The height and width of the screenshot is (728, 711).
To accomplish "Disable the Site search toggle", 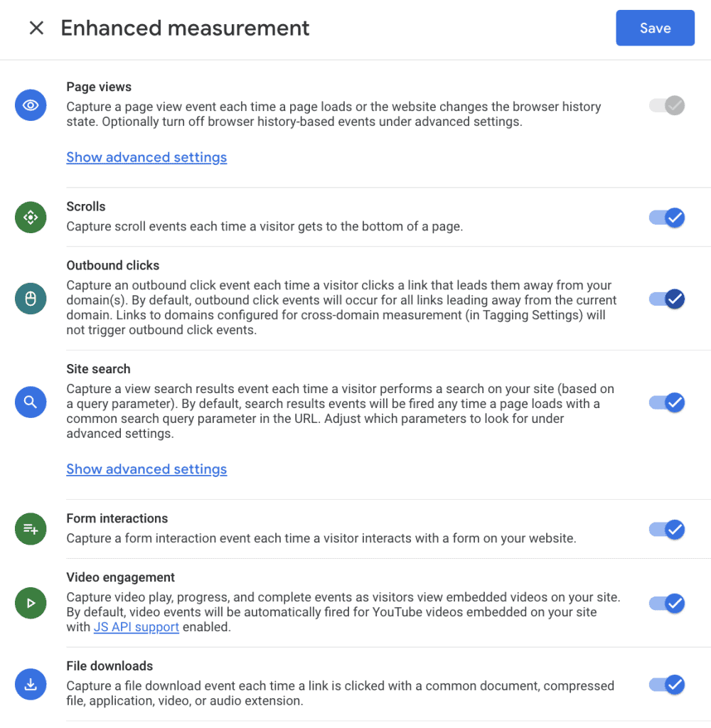I will click(667, 402).
